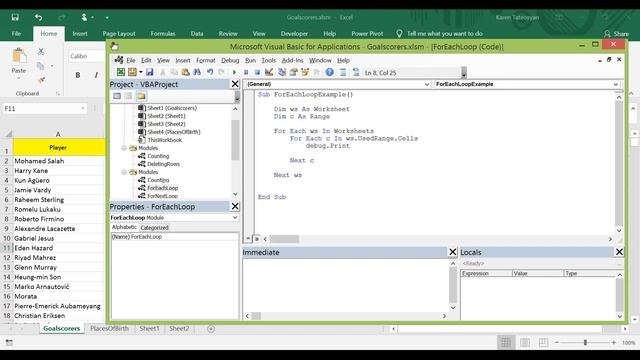Click Tell me what you want to do
The height and width of the screenshot is (360, 640).
(444, 33)
